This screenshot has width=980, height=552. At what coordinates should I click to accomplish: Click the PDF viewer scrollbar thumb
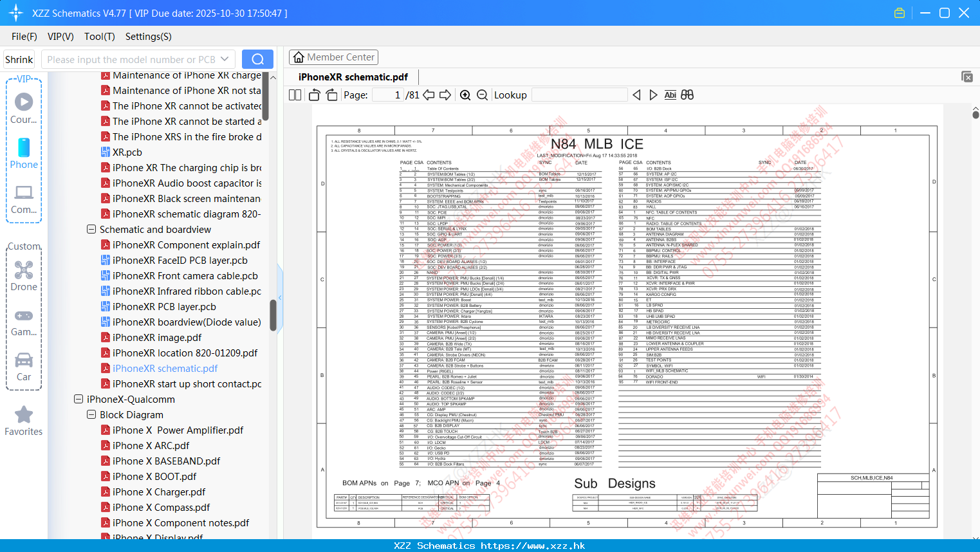tap(975, 114)
